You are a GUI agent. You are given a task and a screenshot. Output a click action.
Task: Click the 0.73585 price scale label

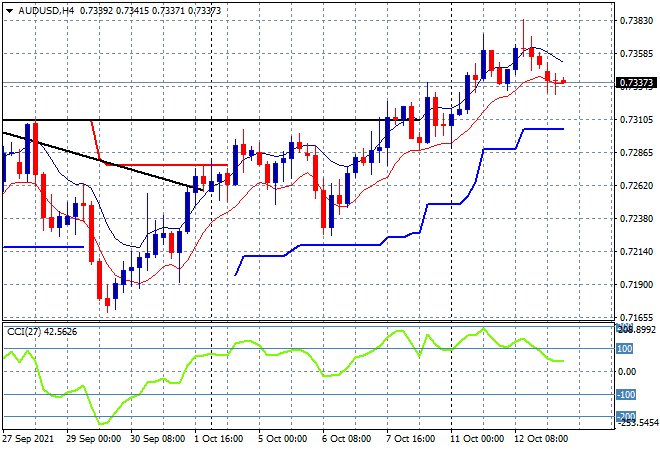(x=636, y=53)
